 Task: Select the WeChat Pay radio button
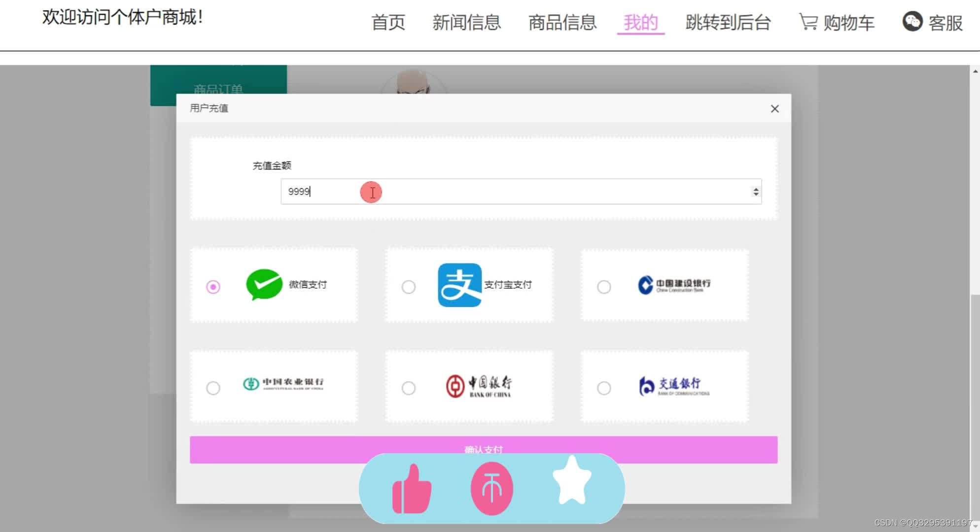pos(213,287)
